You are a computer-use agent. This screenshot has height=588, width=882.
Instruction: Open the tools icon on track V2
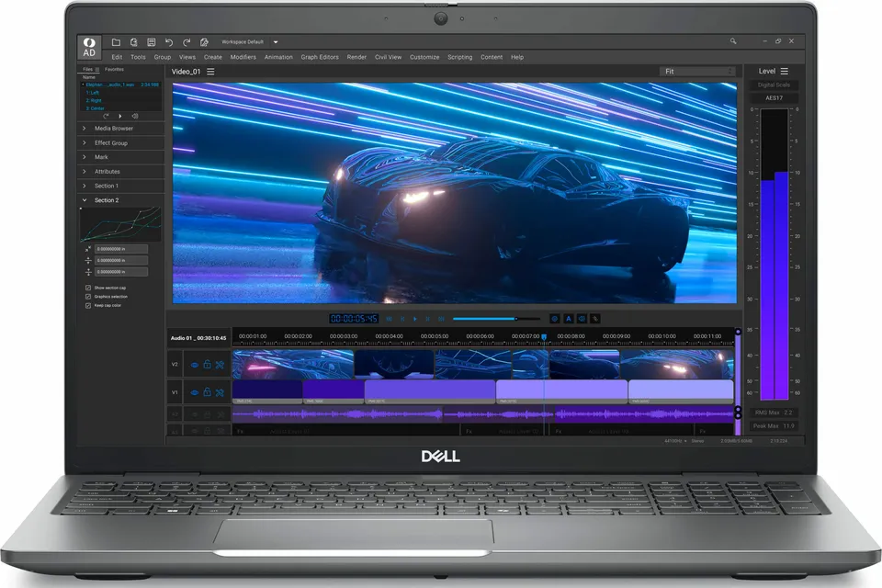220,365
